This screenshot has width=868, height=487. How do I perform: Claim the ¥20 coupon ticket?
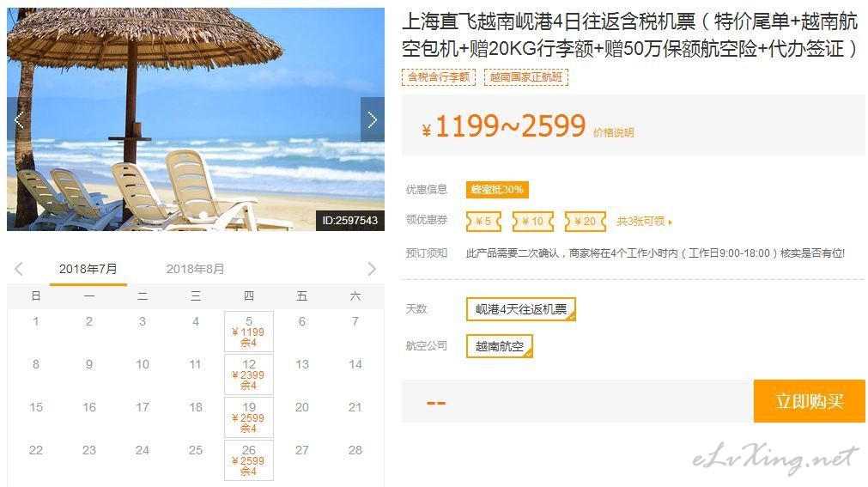pyautogui.click(x=586, y=221)
